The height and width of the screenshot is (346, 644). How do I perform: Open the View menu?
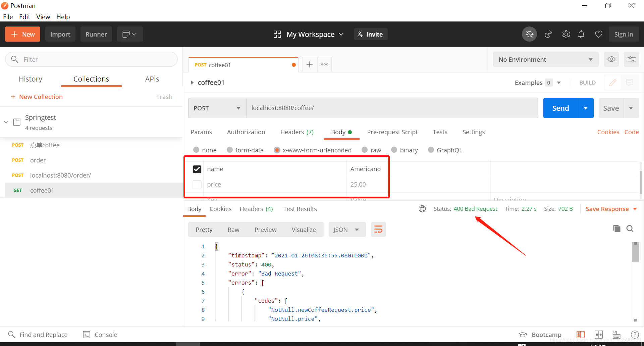43,17
